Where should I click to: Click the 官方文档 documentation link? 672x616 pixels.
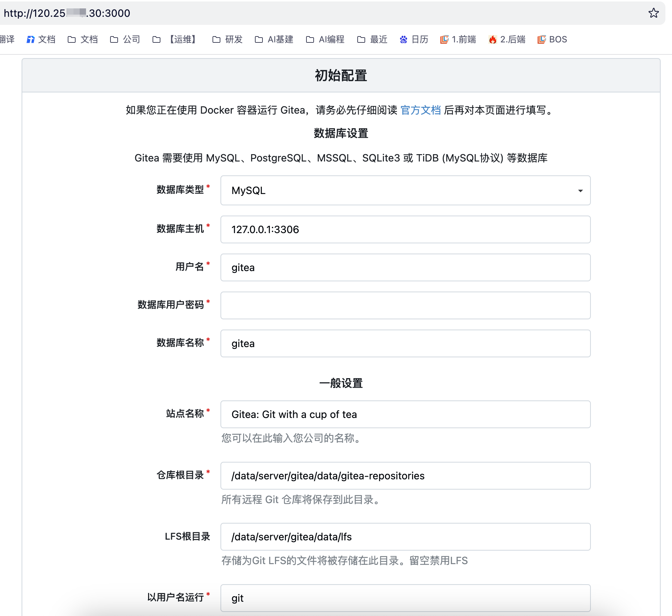tap(420, 110)
